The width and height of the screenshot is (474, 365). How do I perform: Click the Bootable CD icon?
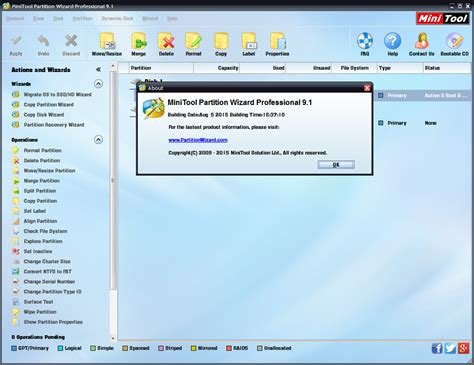[x=455, y=44]
